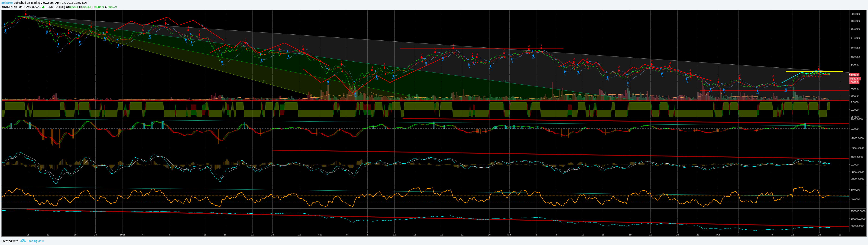Click the Mar label on time axis

point(509,235)
